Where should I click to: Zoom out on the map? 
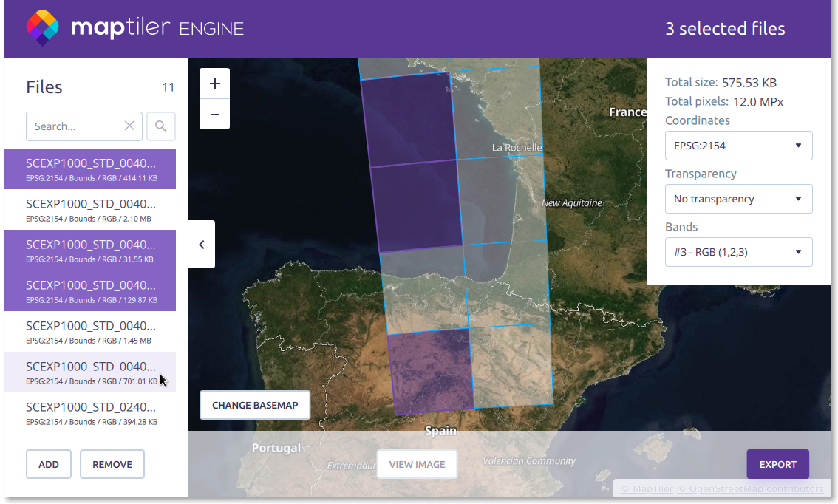click(x=215, y=115)
